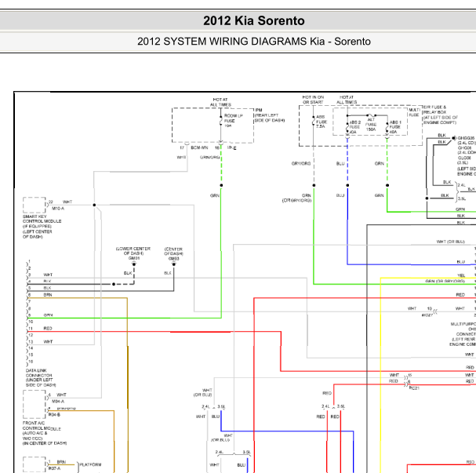The width and height of the screenshot is (476, 473).
Task: Click the "R07-A" connector label
Action: [54, 468]
